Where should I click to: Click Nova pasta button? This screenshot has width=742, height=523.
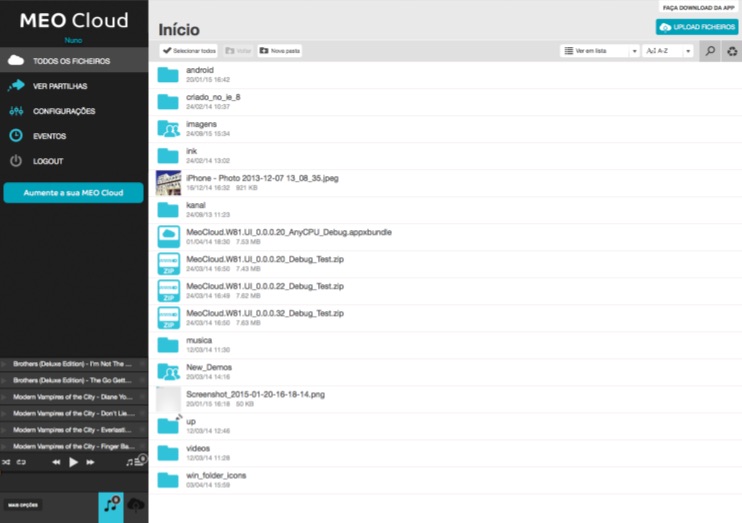coord(280,51)
